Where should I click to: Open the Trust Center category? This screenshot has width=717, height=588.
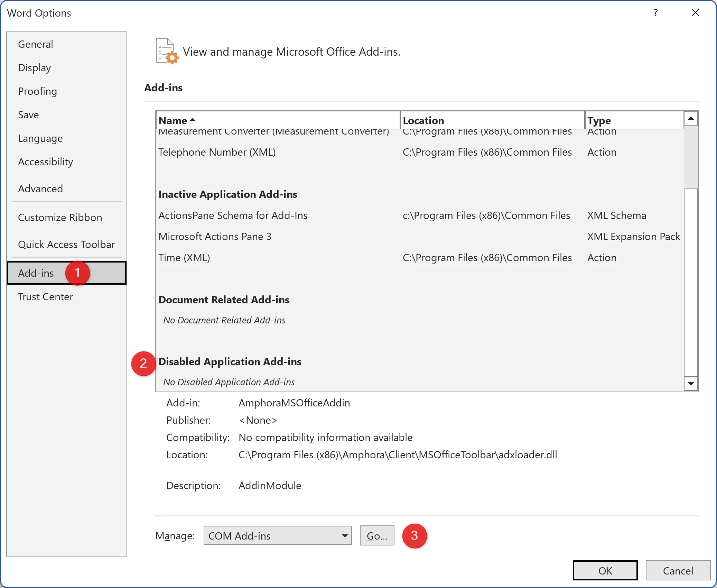pos(66,297)
